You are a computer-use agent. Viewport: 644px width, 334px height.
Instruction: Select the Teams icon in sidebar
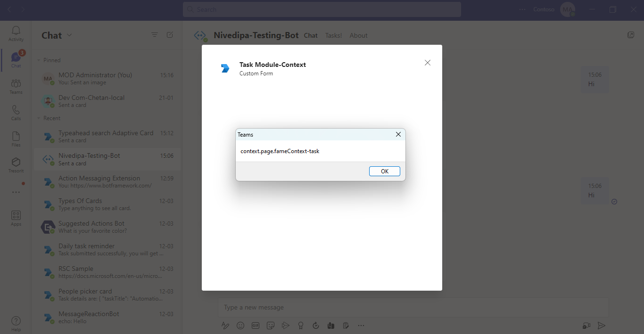16,84
